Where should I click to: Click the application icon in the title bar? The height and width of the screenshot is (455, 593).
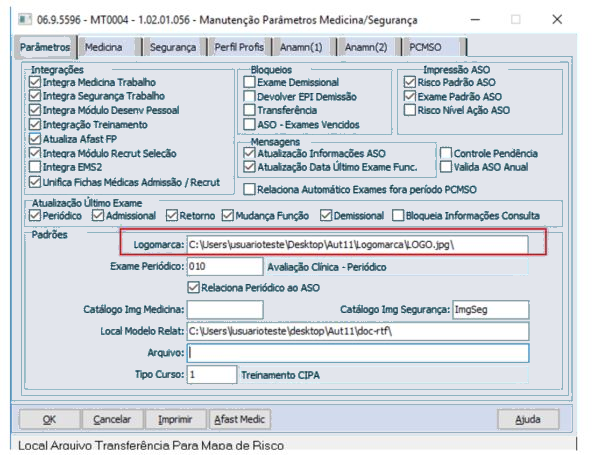tap(25, 19)
